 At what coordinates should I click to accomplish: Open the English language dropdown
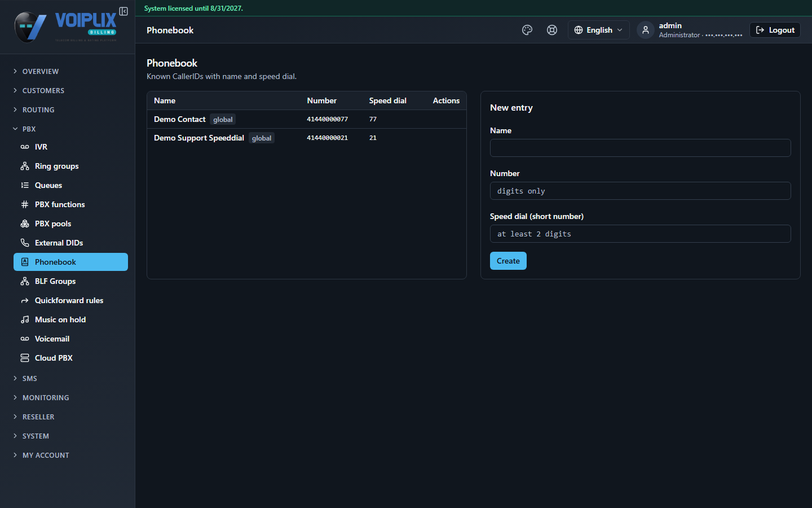[598, 30]
